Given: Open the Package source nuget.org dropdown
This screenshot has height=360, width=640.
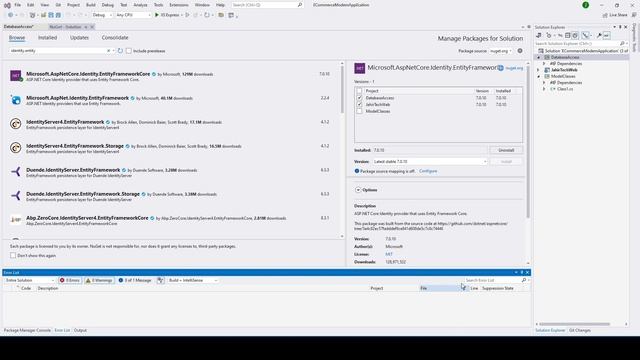Looking at the screenshot, I should point(501,51).
